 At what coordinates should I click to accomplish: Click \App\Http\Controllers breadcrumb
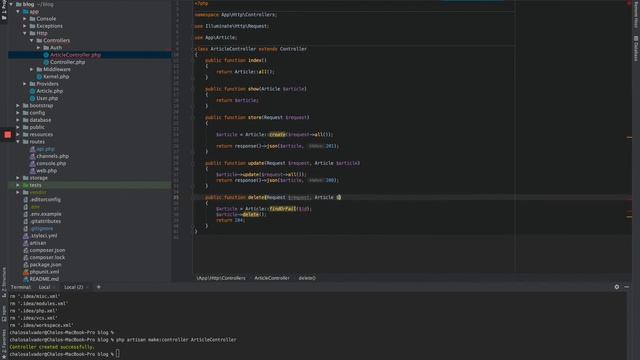pos(221,278)
